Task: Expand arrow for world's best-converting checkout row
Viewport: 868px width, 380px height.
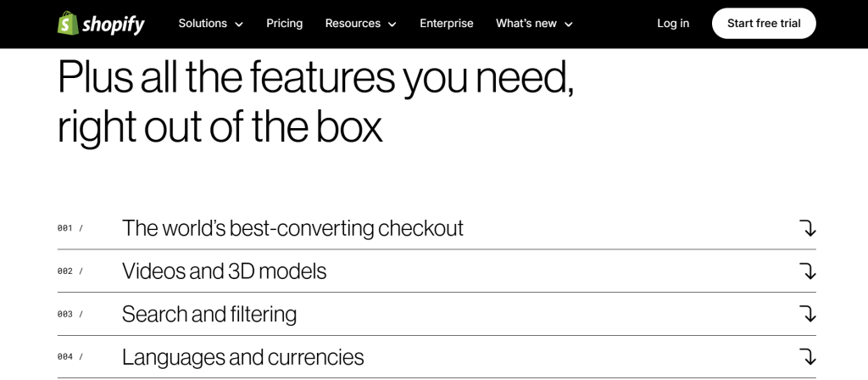Action: (807, 228)
